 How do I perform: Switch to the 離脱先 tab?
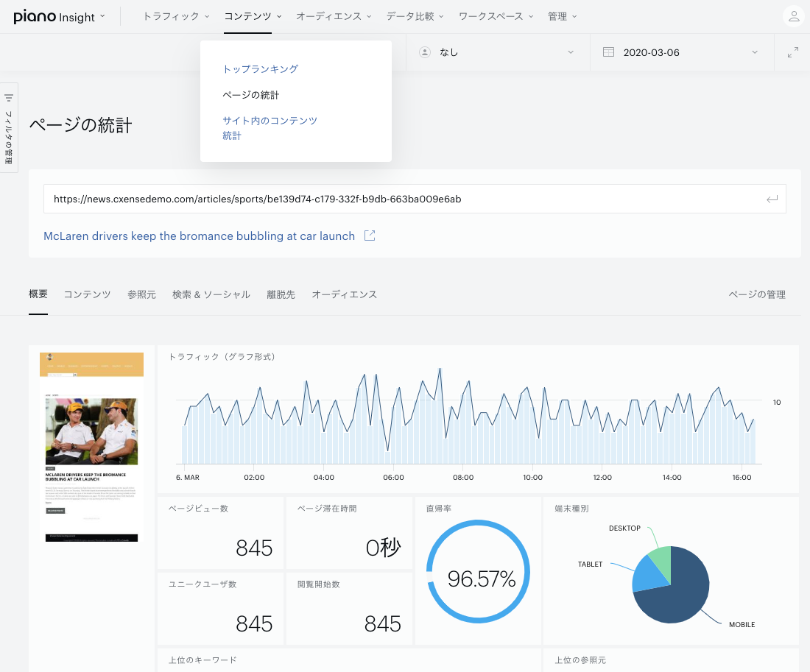coord(281,294)
